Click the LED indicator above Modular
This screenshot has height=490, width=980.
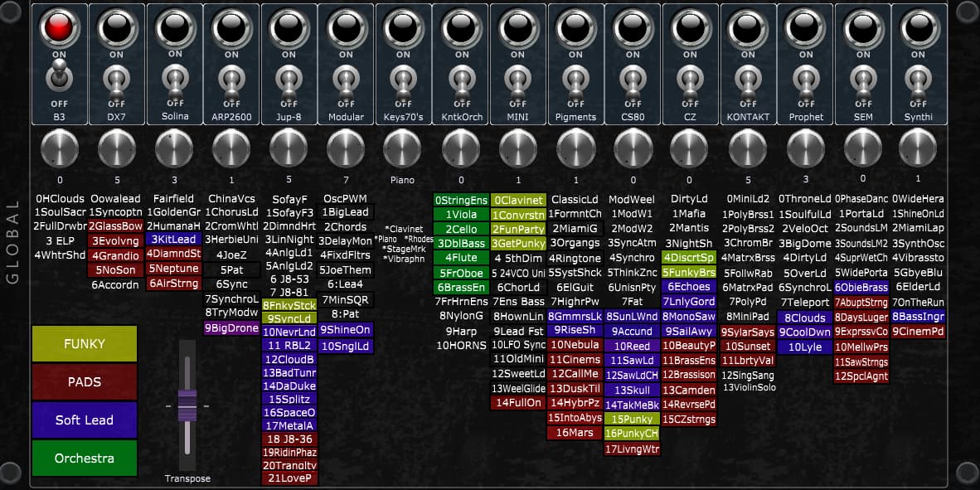[346, 27]
